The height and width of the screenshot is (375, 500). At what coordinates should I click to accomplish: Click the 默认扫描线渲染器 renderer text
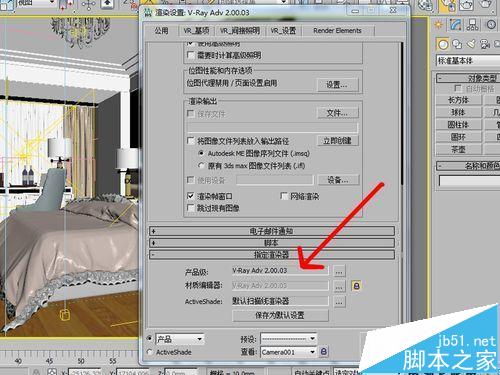click(261, 301)
